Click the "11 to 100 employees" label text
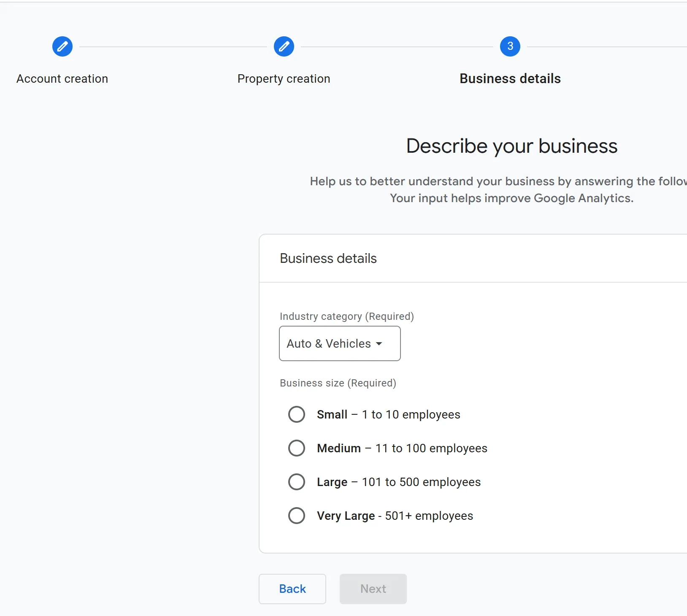687x616 pixels. click(431, 448)
